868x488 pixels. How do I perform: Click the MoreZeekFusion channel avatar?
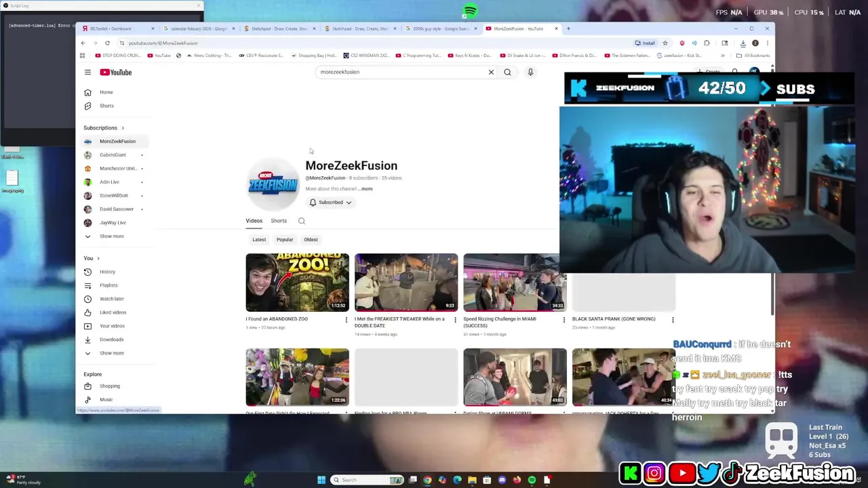point(273,184)
